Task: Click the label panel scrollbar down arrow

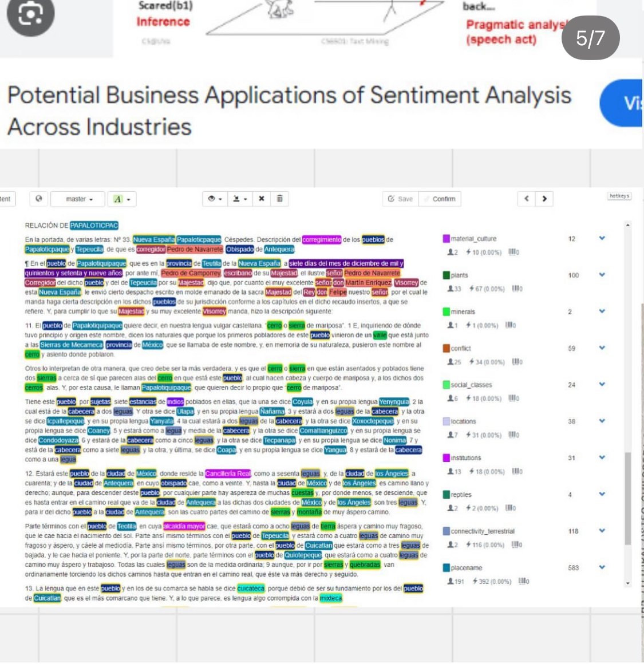Action: click(629, 583)
